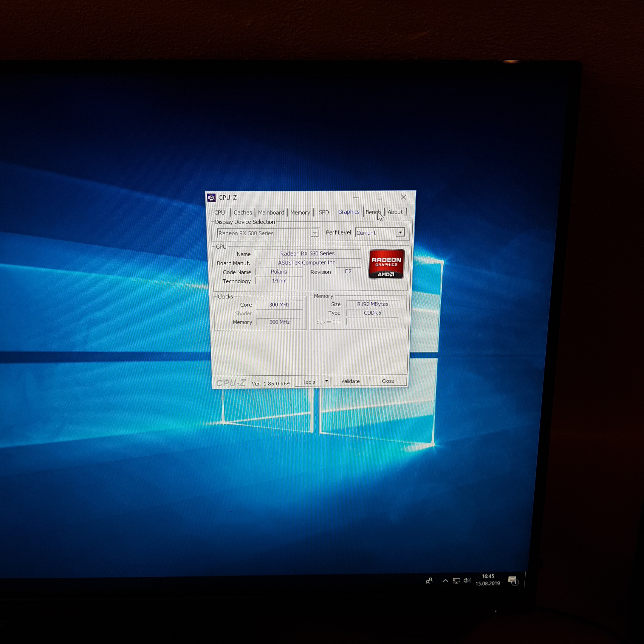Click the GPU Name field value
This screenshot has height=644, width=644.
point(307,254)
